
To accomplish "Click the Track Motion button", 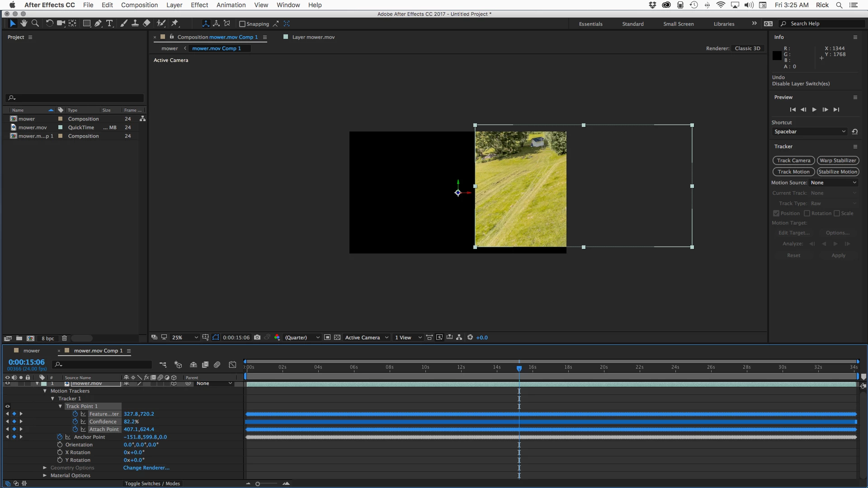I will click(793, 172).
